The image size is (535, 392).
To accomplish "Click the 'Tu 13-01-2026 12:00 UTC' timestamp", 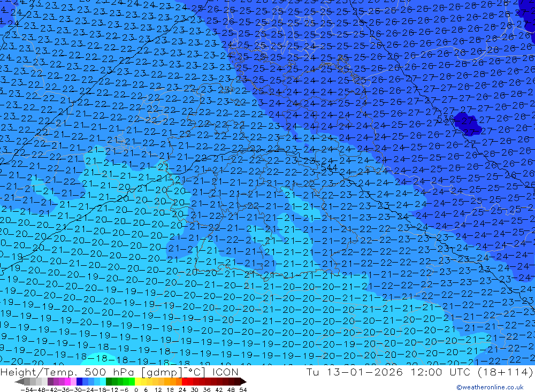I will point(388,372).
